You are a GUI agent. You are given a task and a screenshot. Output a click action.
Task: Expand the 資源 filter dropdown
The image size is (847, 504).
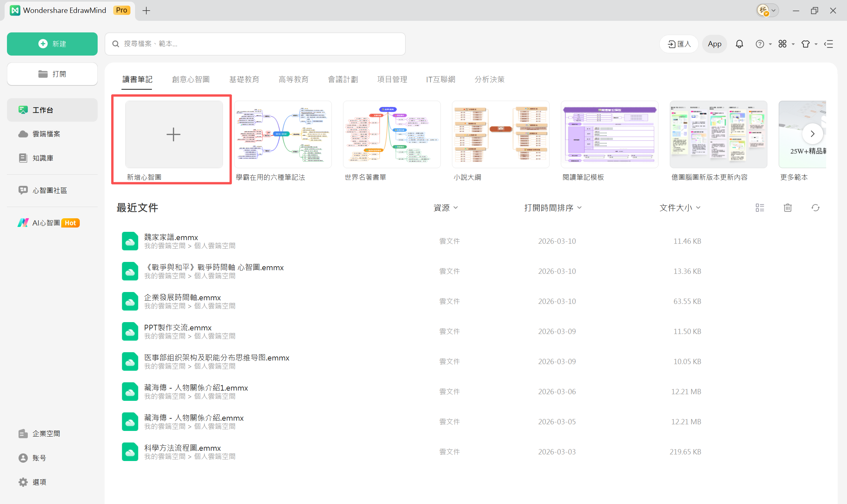tap(445, 207)
